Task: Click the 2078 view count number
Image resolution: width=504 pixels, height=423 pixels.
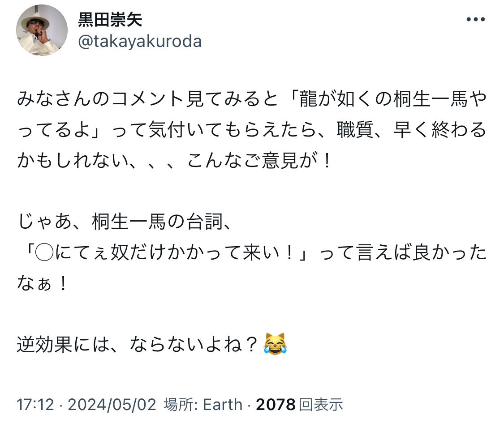Action: pyautogui.click(x=276, y=405)
